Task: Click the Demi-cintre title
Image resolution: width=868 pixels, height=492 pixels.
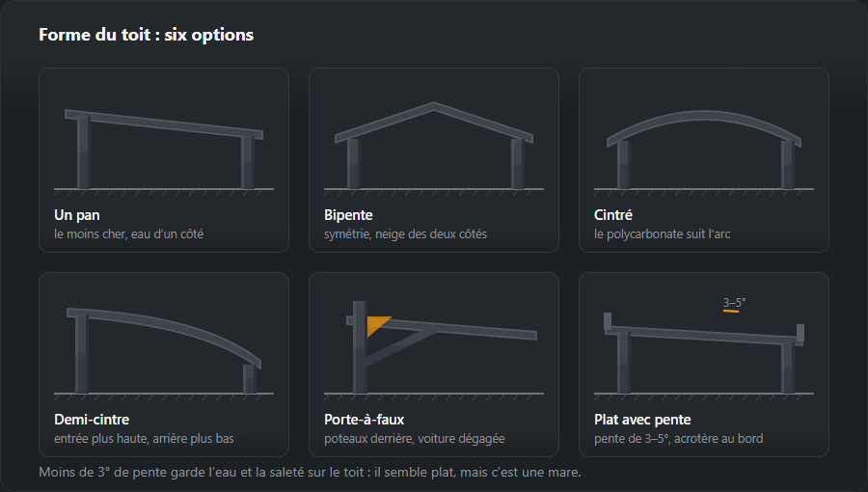Action: pyautogui.click(x=92, y=420)
